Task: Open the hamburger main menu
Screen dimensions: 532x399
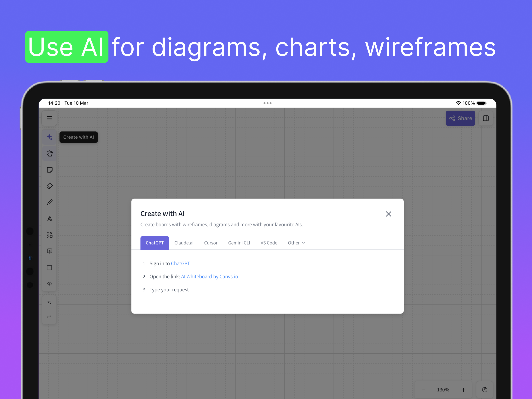Action: pyautogui.click(x=49, y=118)
